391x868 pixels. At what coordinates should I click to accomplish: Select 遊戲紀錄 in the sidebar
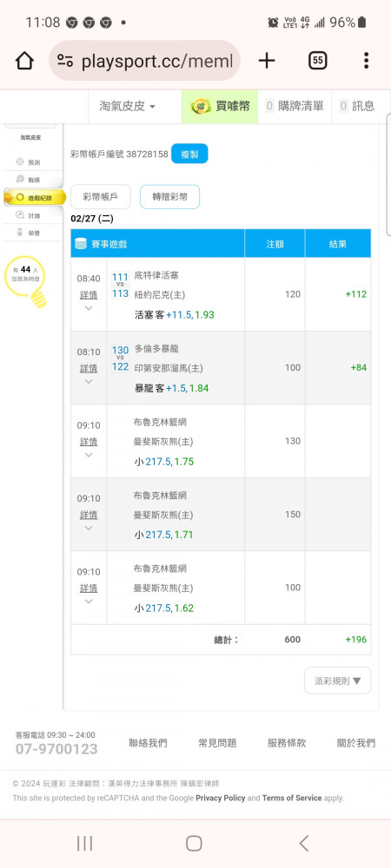35,198
